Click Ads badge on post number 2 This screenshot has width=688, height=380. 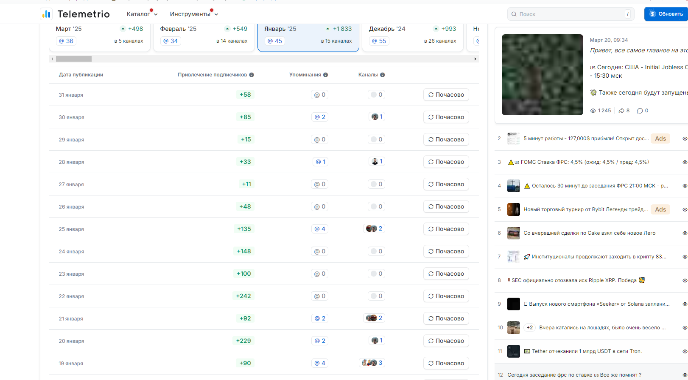click(x=660, y=138)
